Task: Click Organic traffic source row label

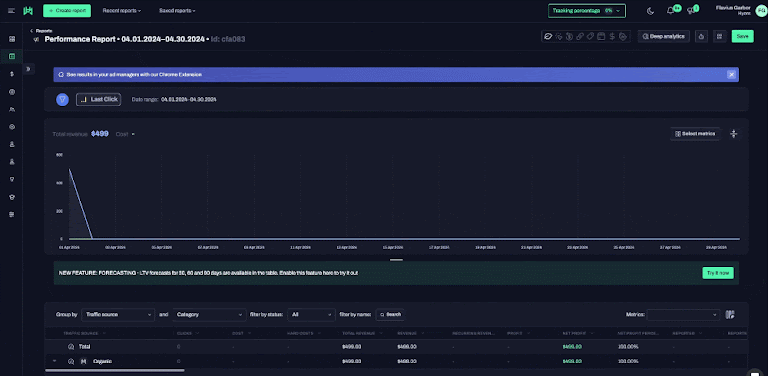Action: point(102,361)
